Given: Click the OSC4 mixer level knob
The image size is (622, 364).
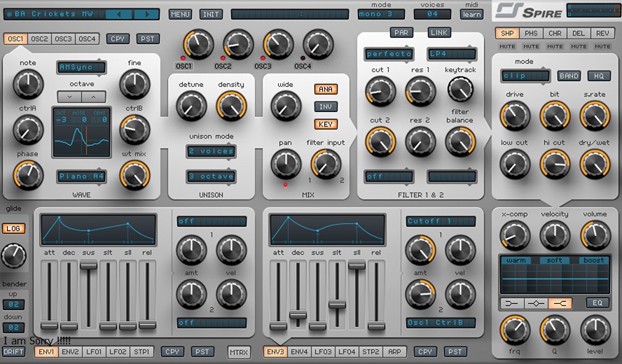Looking at the screenshot, I should [318, 44].
